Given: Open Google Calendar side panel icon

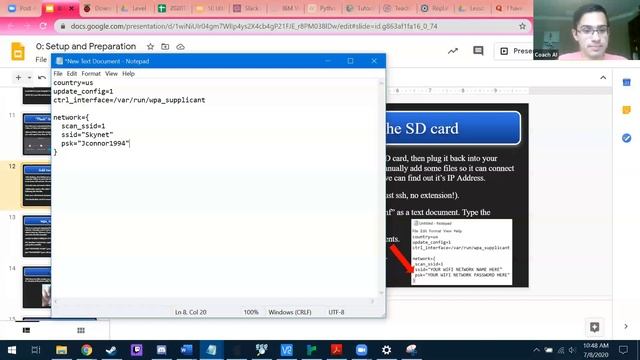Looking at the screenshot, I should [x=627, y=82].
